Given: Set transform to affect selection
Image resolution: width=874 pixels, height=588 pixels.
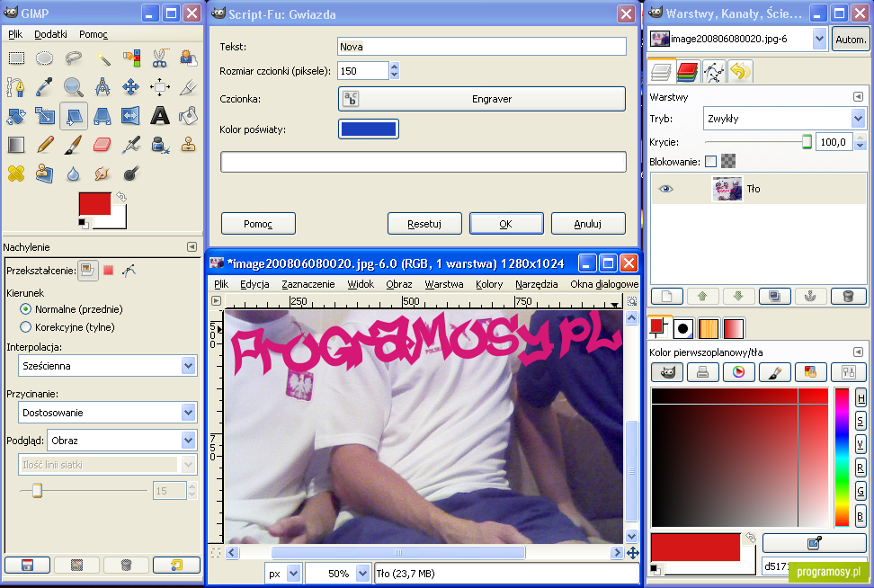Looking at the screenshot, I should coord(109,271).
